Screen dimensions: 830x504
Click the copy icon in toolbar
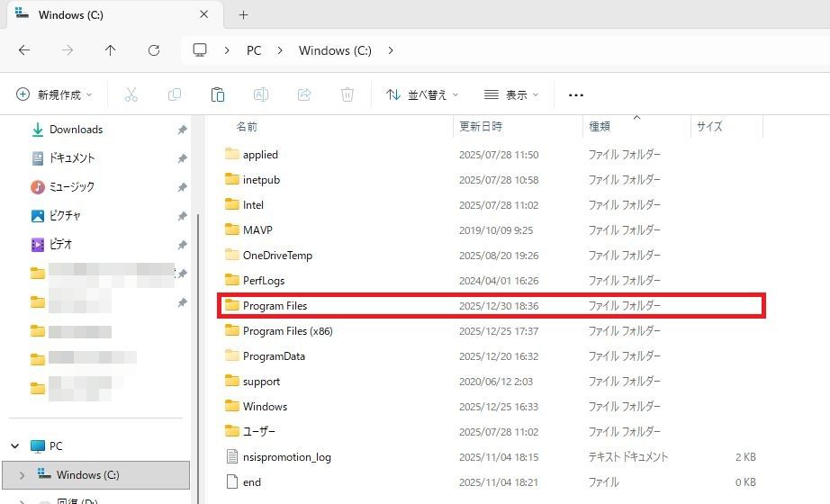pos(174,94)
